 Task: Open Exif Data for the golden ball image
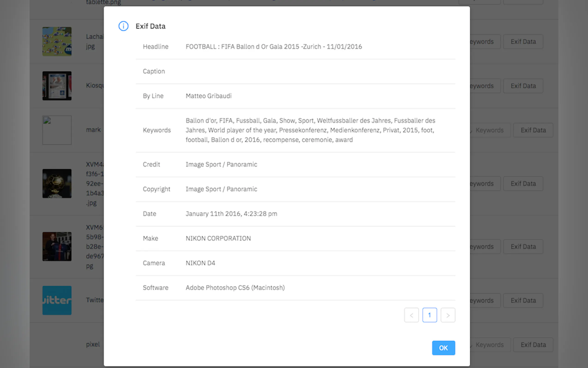[x=523, y=184]
